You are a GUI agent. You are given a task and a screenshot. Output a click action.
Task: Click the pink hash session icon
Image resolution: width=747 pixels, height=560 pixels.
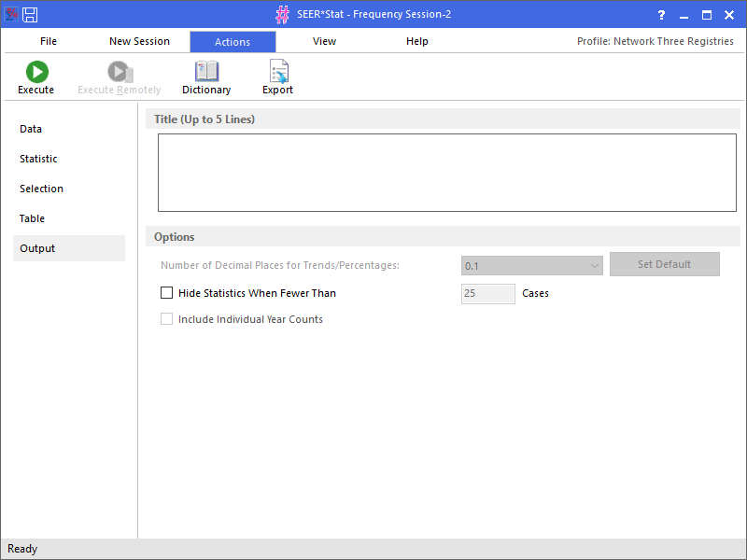(x=282, y=15)
